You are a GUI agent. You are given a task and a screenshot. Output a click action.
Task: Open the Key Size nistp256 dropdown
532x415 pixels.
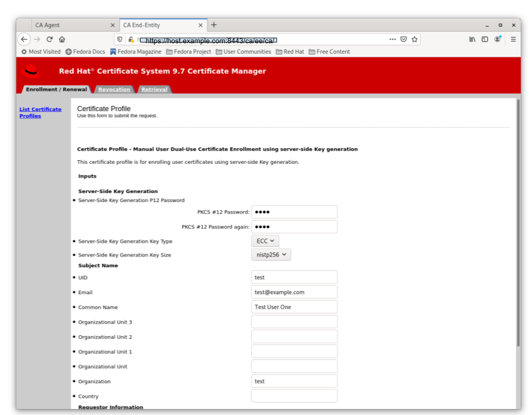(x=270, y=255)
